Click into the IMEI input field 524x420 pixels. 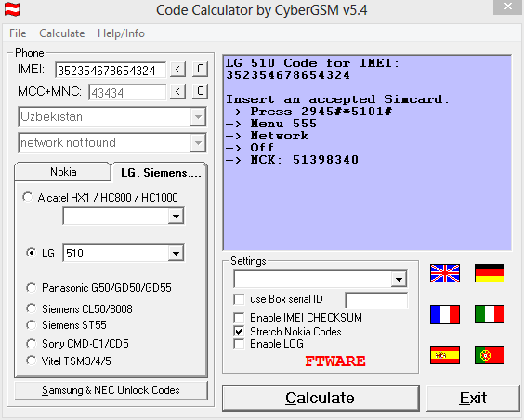pyautogui.click(x=111, y=71)
